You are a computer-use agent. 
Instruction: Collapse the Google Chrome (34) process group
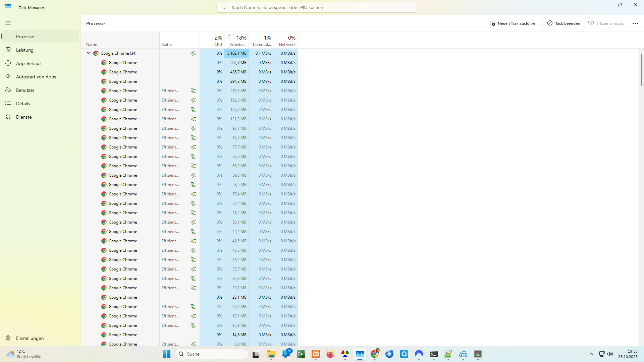click(89, 53)
